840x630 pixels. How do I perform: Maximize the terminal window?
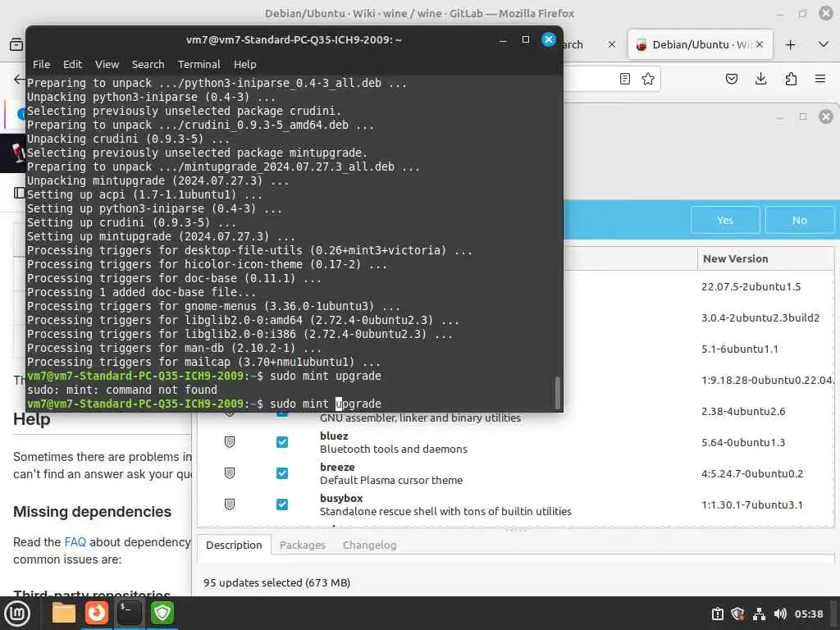click(526, 39)
